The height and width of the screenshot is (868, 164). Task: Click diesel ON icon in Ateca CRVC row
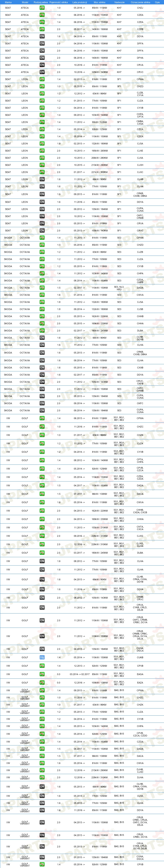click(x=42, y=72)
